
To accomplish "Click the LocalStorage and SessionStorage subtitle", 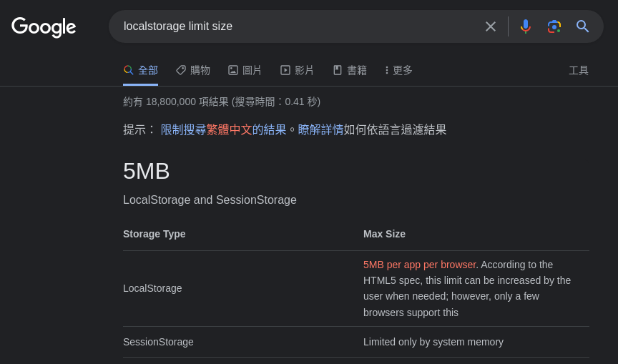I will (x=210, y=200).
